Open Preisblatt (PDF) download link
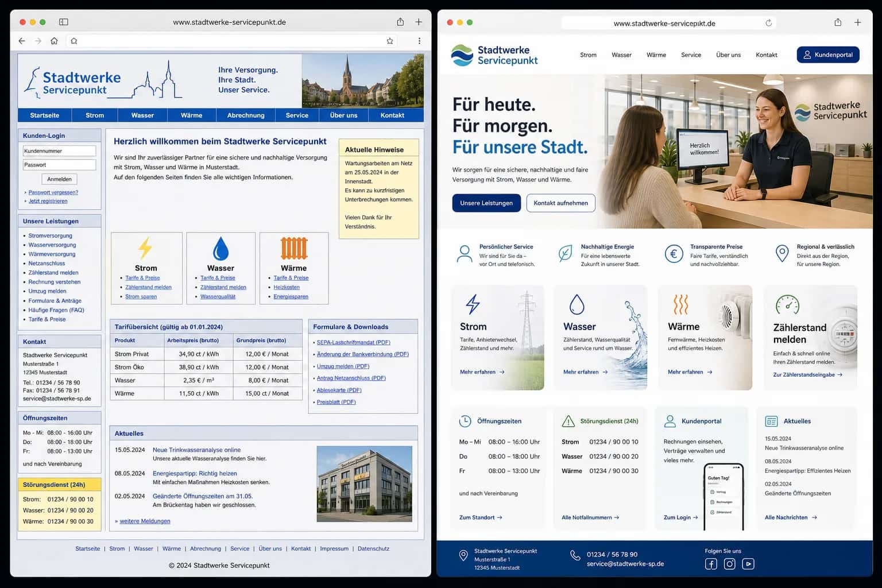Image resolution: width=882 pixels, height=588 pixels. click(336, 402)
